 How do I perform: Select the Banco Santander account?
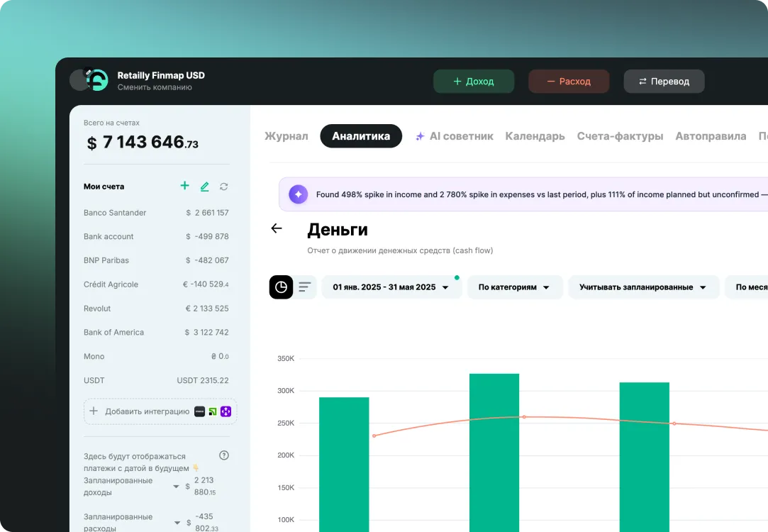coord(156,213)
